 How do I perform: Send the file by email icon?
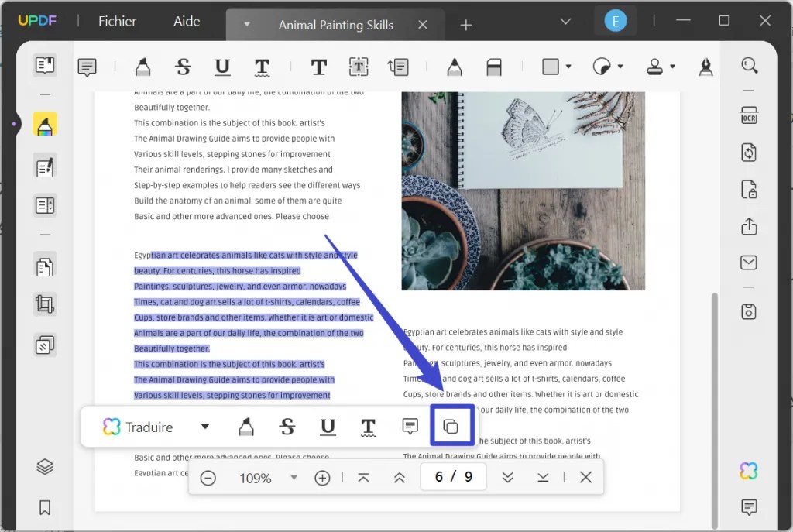(x=749, y=263)
